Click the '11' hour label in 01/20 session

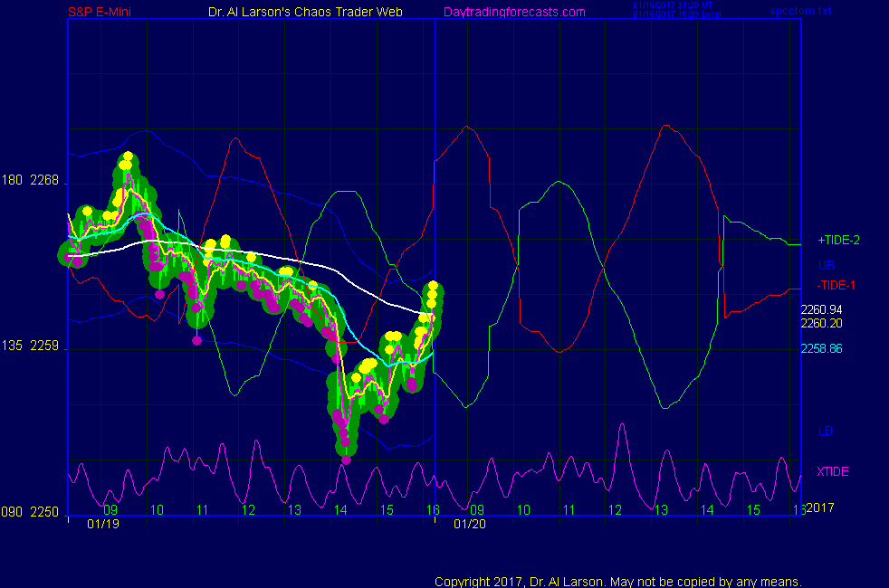(x=569, y=510)
